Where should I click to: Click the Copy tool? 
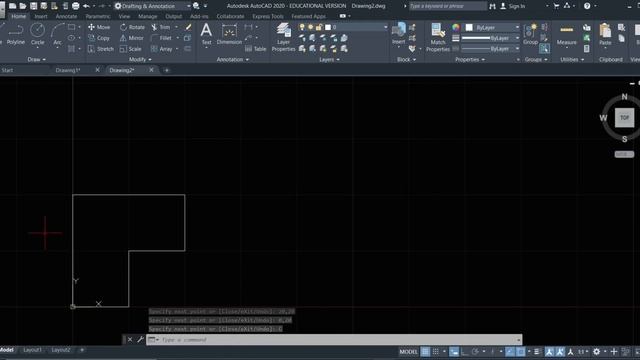pyautogui.click(x=99, y=38)
